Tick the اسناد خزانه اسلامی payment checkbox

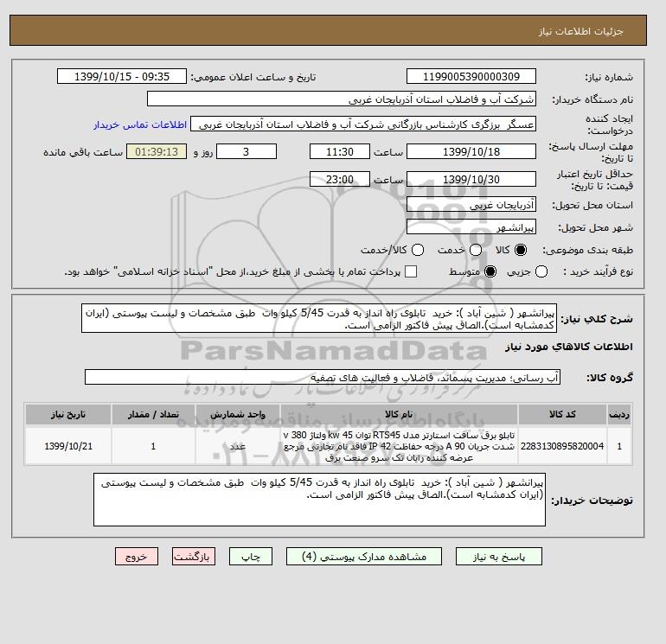click(411, 271)
